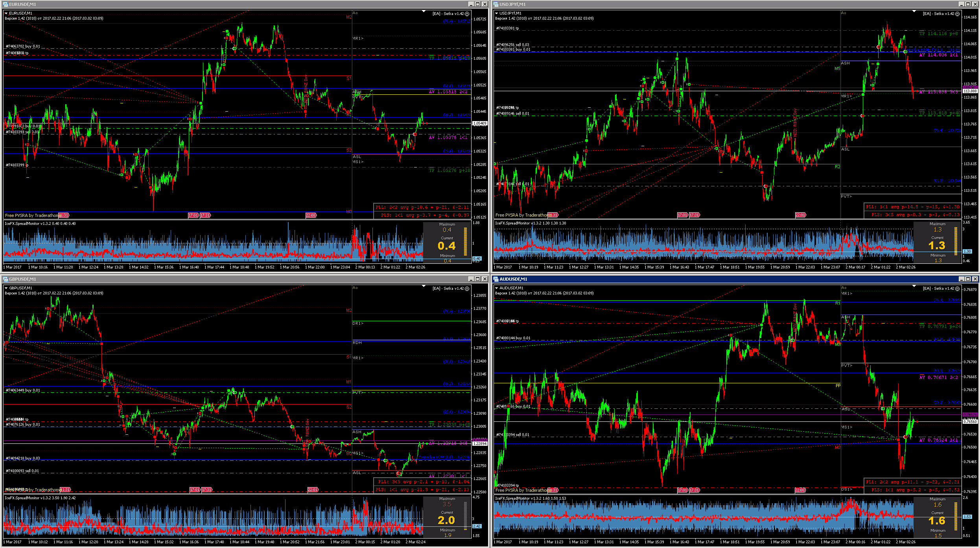The width and height of the screenshot is (980, 548).
Task: Select order label #74100093 sell 0.01
Action: [x=22, y=471]
